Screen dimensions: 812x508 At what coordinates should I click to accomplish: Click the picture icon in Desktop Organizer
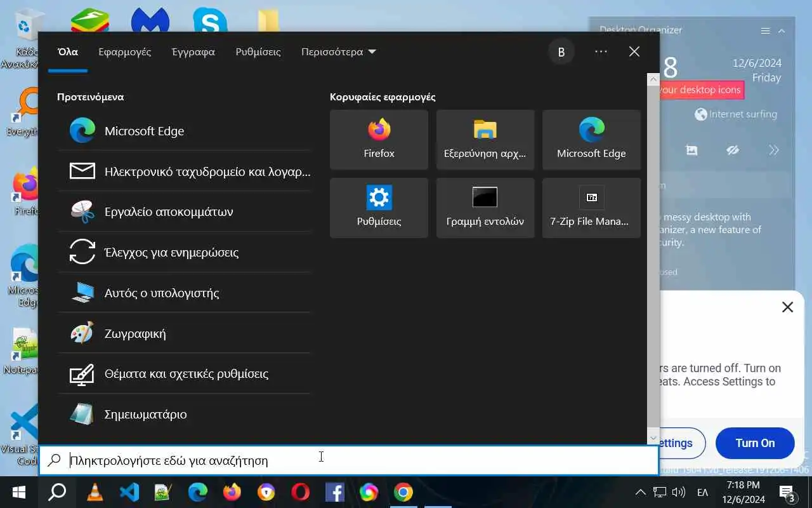tap(691, 150)
